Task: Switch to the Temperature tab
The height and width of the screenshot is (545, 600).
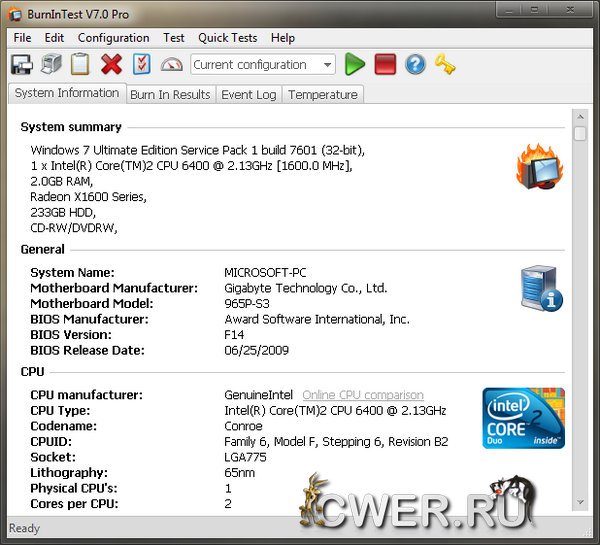Action: (x=322, y=95)
